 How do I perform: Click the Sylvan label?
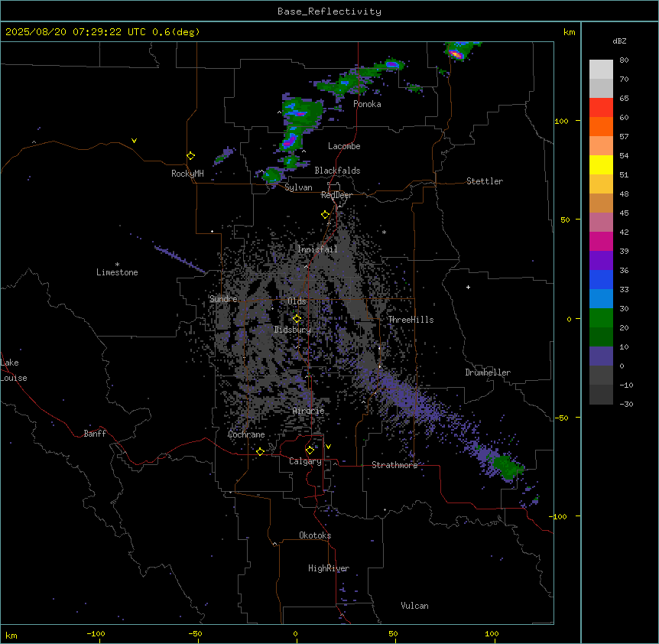(298, 187)
